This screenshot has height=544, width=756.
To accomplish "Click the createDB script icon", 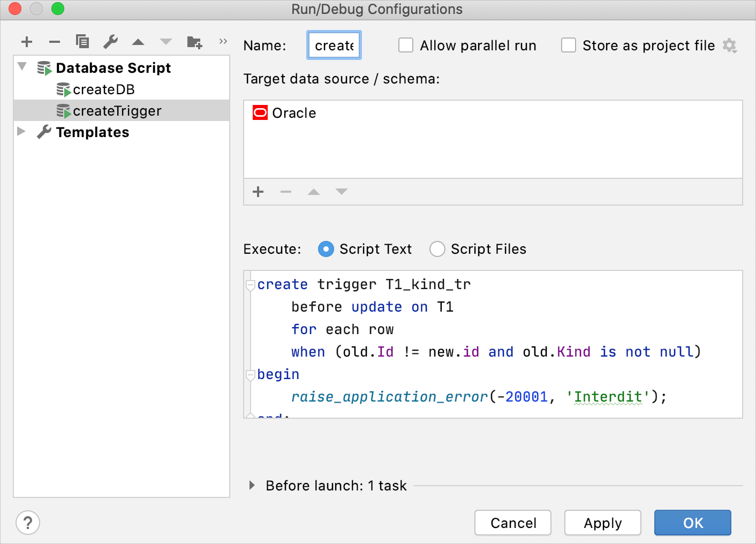I will (64, 89).
